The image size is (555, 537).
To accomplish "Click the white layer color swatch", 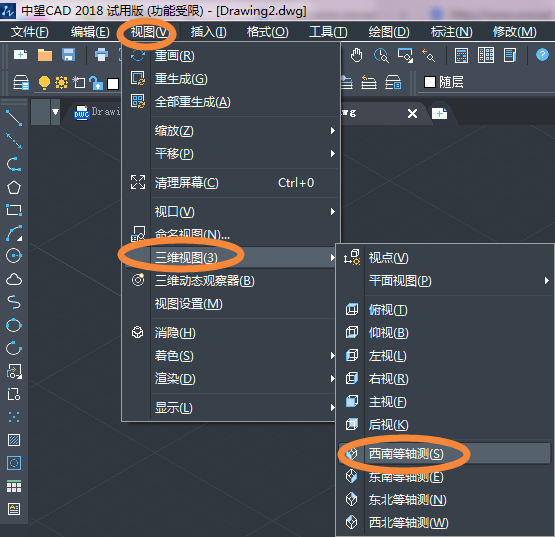I will click(113, 84).
